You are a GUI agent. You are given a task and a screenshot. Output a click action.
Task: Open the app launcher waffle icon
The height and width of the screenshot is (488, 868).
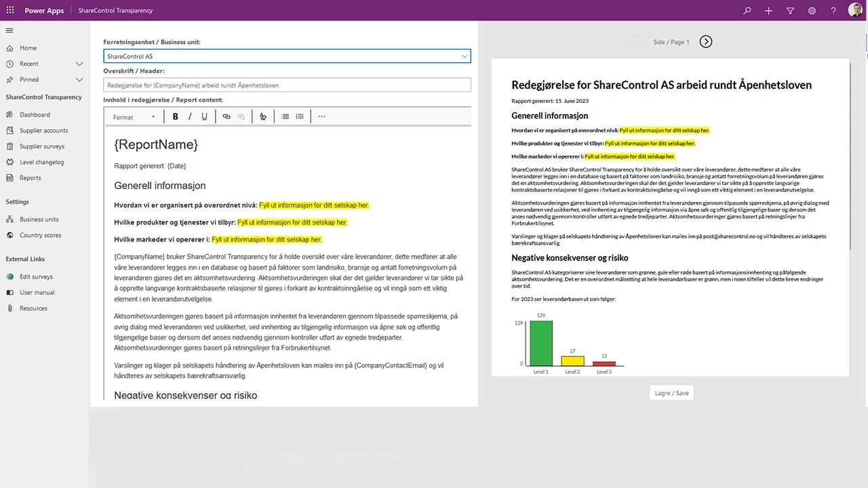[10, 10]
